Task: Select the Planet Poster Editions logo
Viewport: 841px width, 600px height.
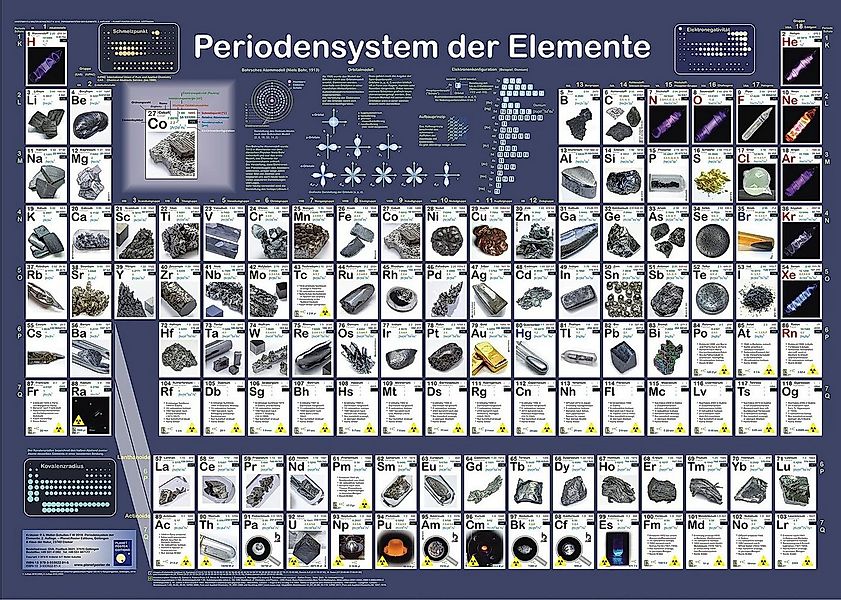Action: click(x=121, y=553)
